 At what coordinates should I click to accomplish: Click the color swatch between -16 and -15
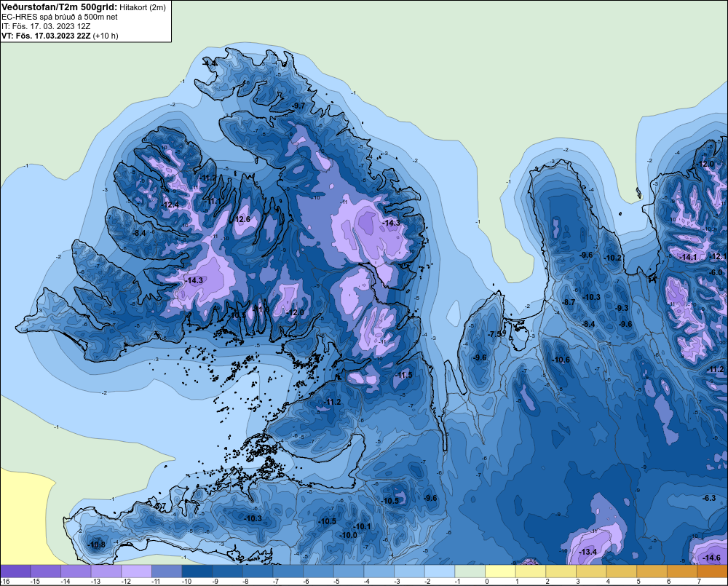[15, 571]
